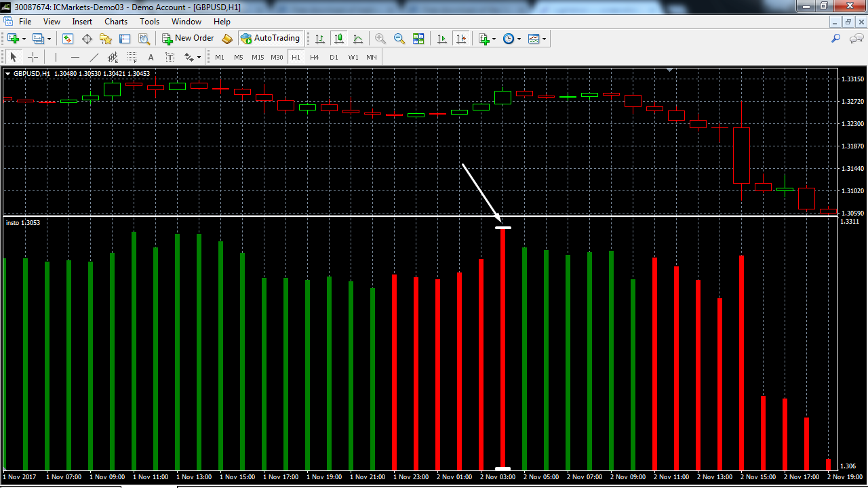Expand the Profiles dropdown arrow
The image size is (868, 488).
tap(49, 39)
